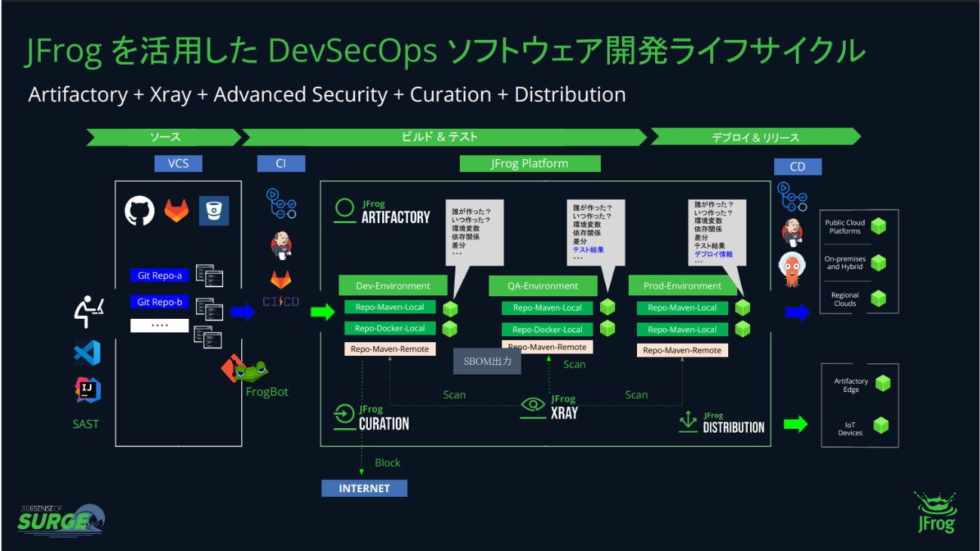980x551 pixels.
Task: Click the JFrog logo in bottom-right corner
Action: pyautogui.click(x=935, y=513)
